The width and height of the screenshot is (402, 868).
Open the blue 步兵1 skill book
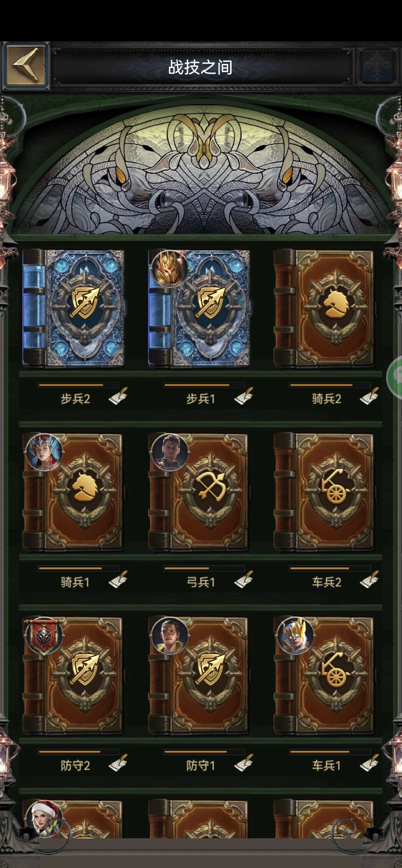199,308
